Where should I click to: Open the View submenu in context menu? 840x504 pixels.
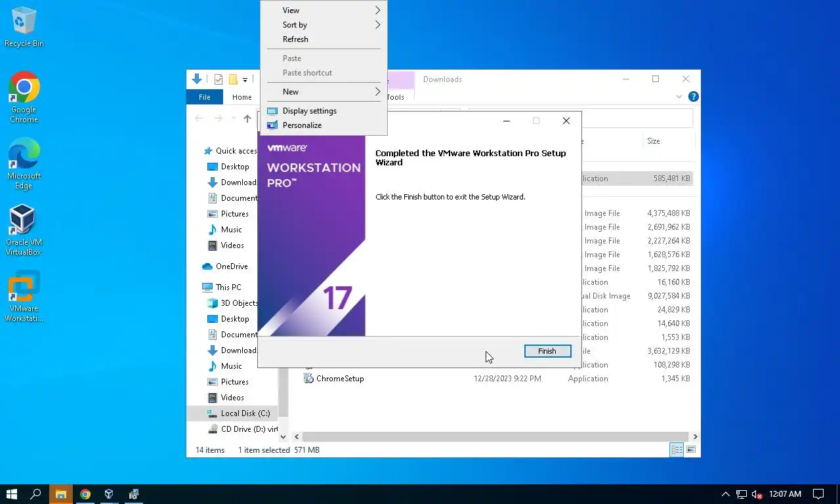tap(324, 10)
